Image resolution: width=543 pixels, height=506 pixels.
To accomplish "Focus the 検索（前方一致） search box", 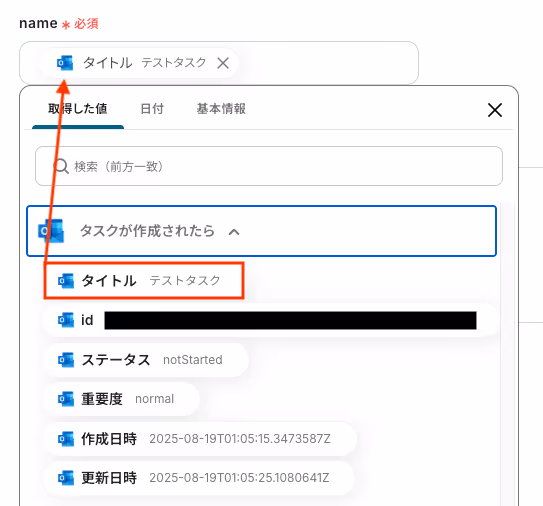I will pyautogui.click(x=269, y=166).
